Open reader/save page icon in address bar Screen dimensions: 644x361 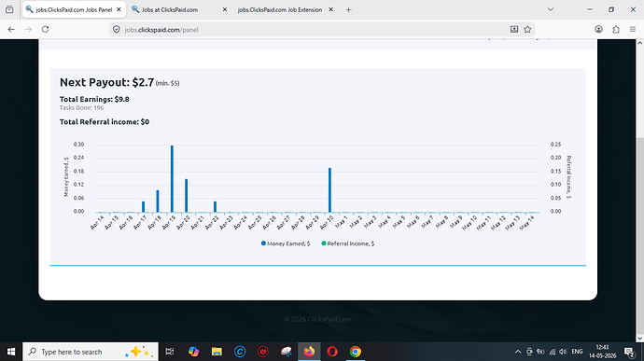(514, 29)
